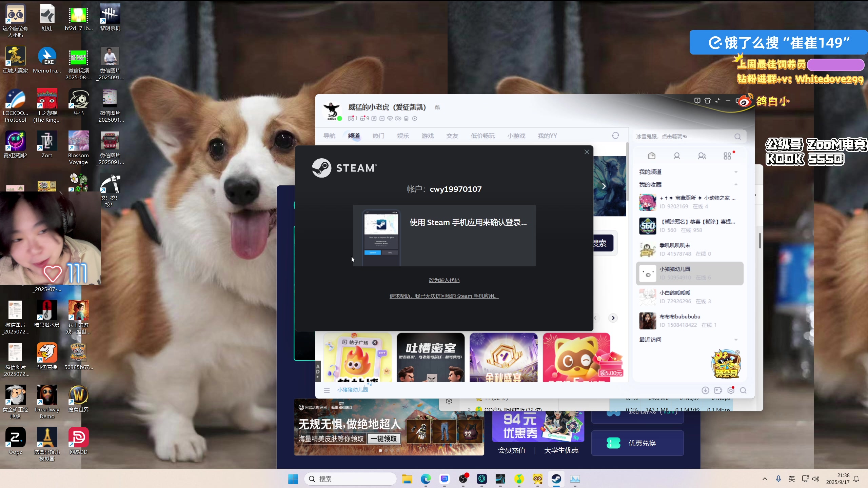The height and width of the screenshot is (488, 868).
Task: Open the Steam mobile app help link
Action: [x=444, y=296]
